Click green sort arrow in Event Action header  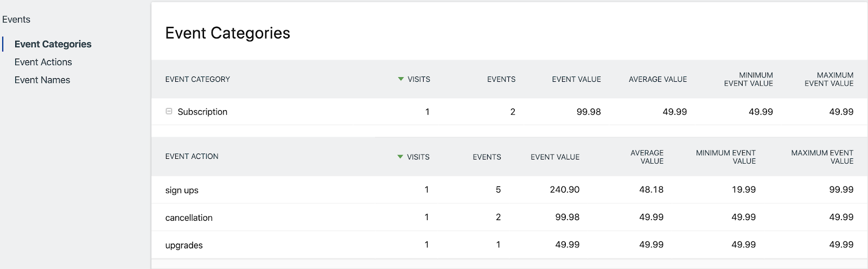400,157
